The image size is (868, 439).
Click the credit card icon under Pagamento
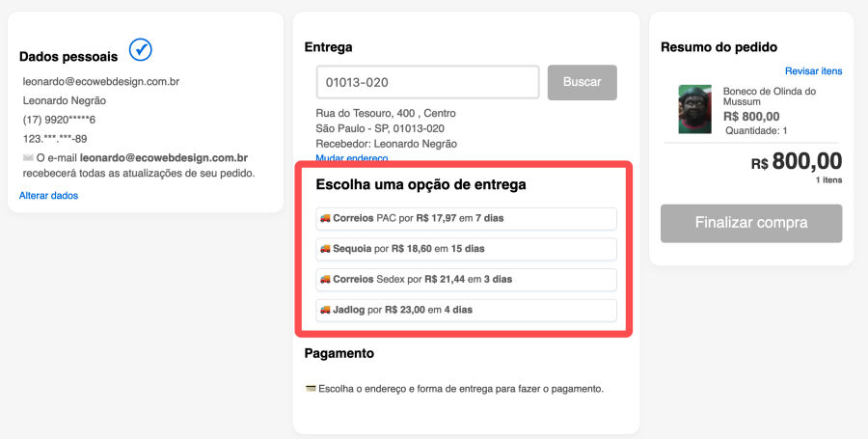310,389
